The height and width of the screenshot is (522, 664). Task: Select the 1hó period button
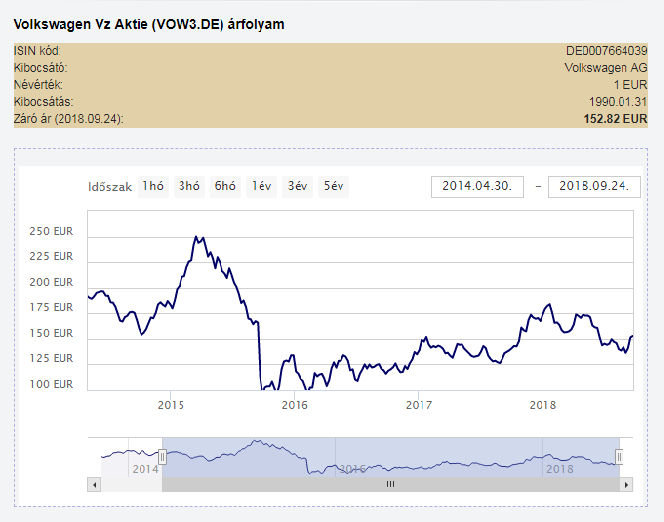(x=153, y=186)
